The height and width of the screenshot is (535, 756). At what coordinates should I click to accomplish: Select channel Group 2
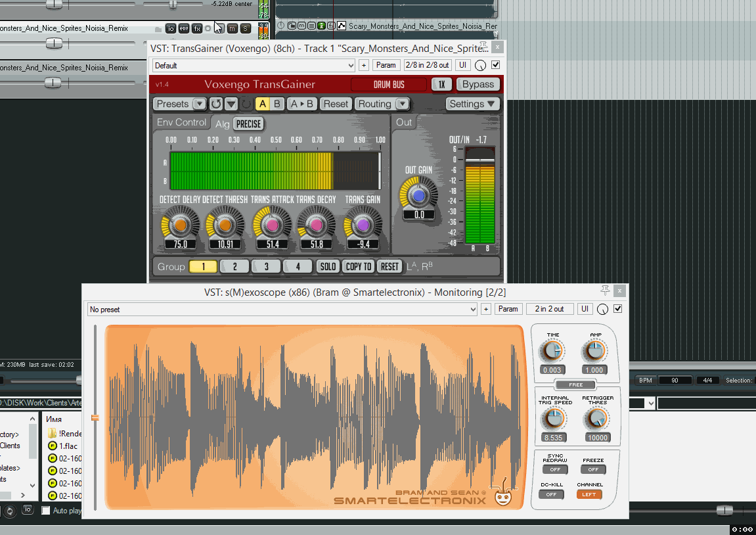pyautogui.click(x=234, y=266)
